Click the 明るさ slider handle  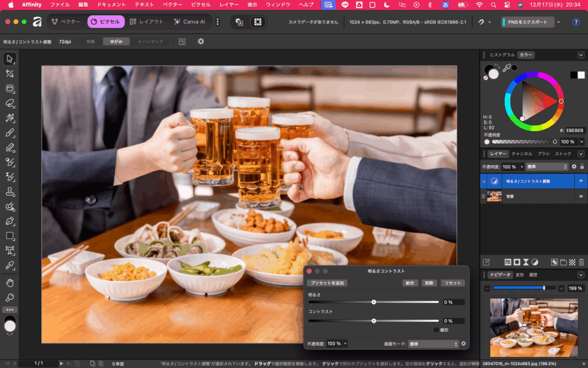coord(374,302)
